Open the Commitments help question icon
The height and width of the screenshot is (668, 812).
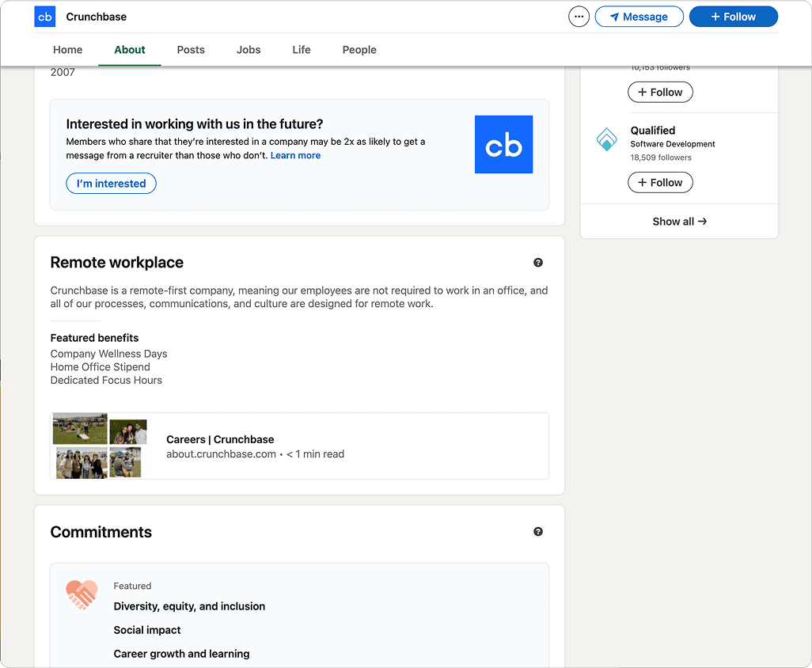point(538,532)
